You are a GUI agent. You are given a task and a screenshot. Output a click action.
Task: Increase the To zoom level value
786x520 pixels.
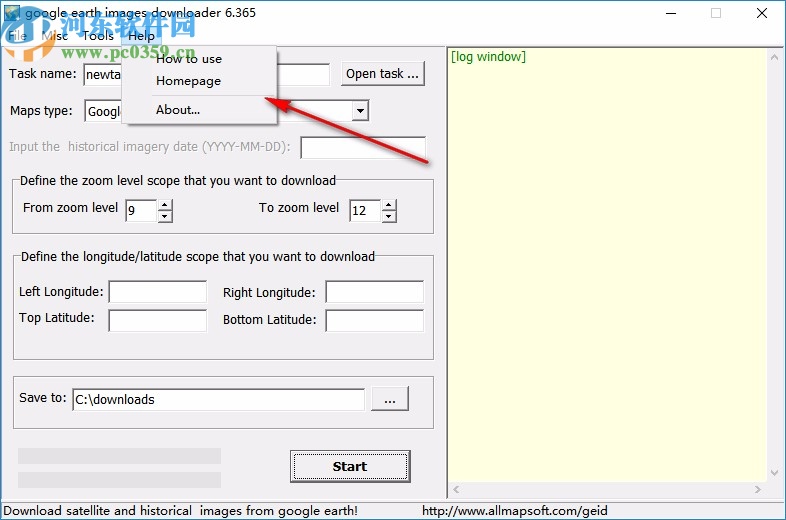(388, 205)
